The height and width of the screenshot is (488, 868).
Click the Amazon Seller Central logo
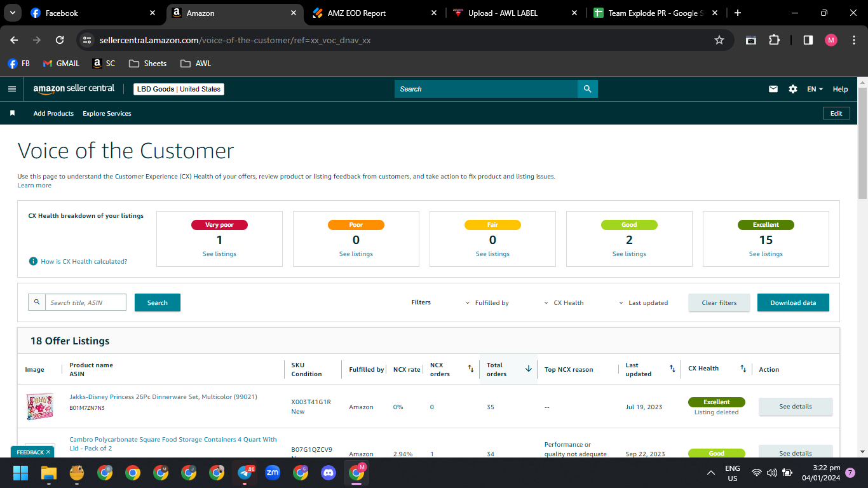pos(74,89)
